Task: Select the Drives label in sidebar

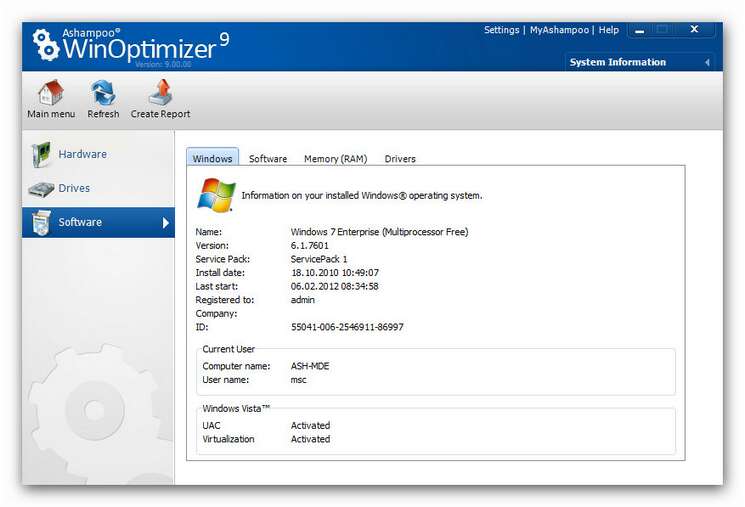Action: [x=74, y=188]
